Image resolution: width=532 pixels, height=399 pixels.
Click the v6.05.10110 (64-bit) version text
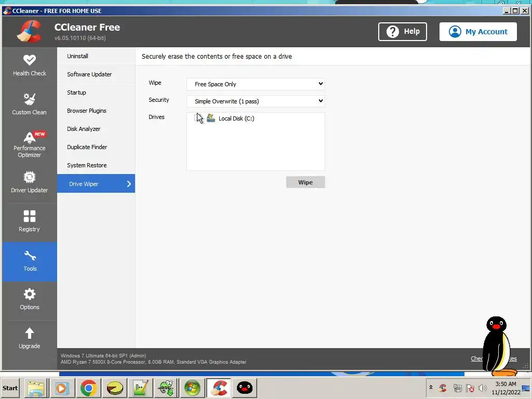pos(80,38)
